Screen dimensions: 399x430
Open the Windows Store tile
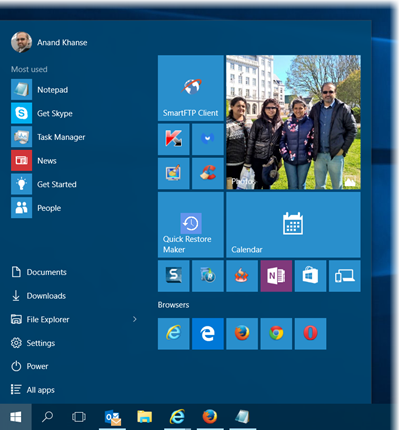(x=310, y=276)
